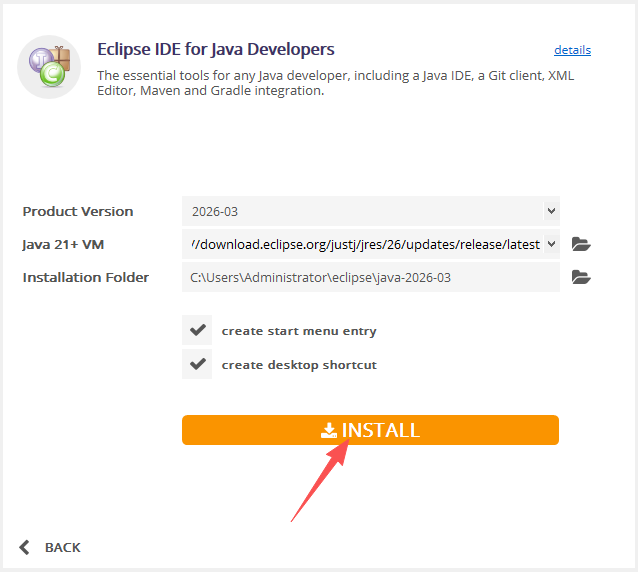The width and height of the screenshot is (638, 572).
Task: Click the Eclipse Java package logo icon
Action: [x=49, y=67]
